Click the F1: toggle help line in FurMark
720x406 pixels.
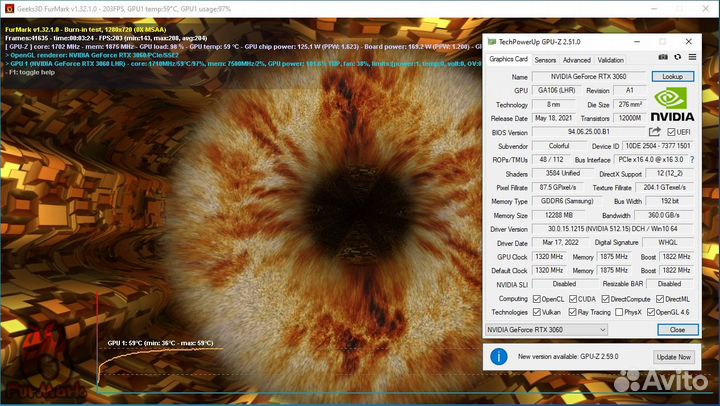coord(30,72)
